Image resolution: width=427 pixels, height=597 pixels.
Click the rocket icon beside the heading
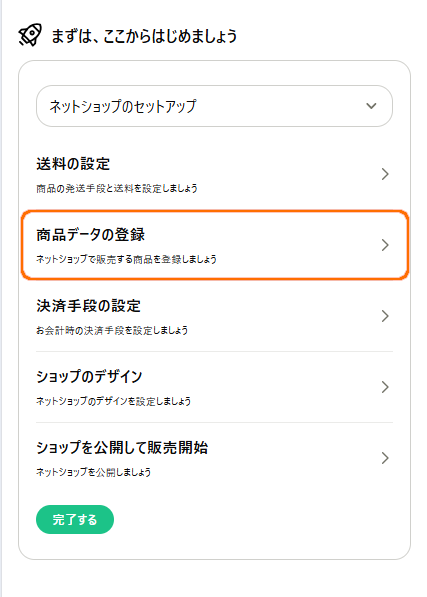(30, 35)
